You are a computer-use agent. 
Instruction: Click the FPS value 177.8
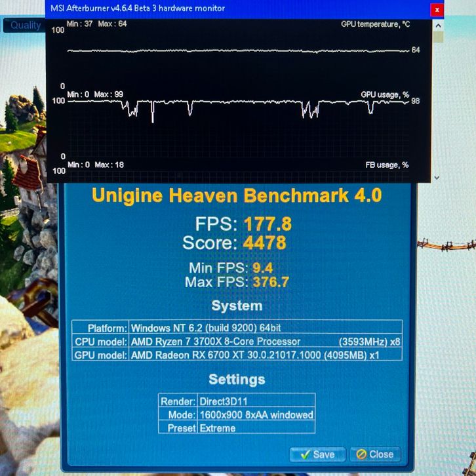click(x=268, y=224)
